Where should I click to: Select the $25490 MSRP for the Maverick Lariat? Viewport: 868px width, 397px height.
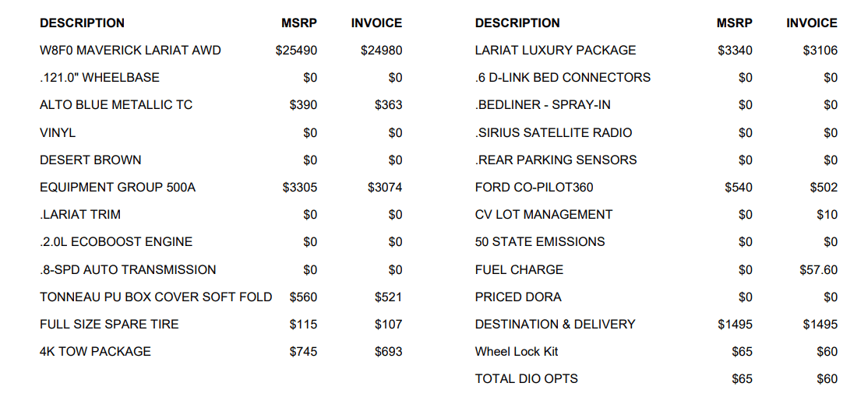tap(296, 51)
